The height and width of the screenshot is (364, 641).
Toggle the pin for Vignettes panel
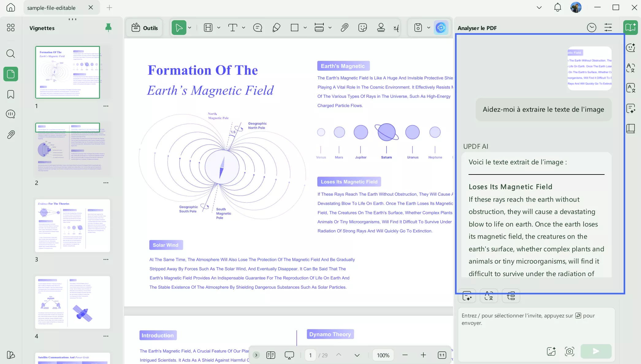coord(108,28)
